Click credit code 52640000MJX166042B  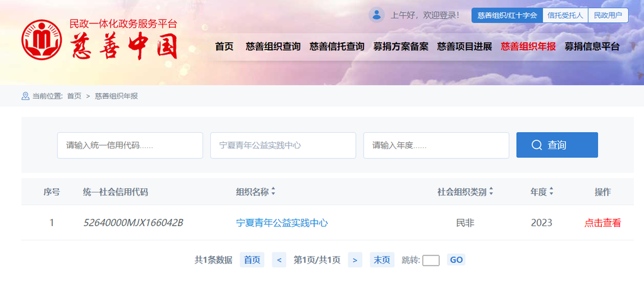click(x=133, y=223)
